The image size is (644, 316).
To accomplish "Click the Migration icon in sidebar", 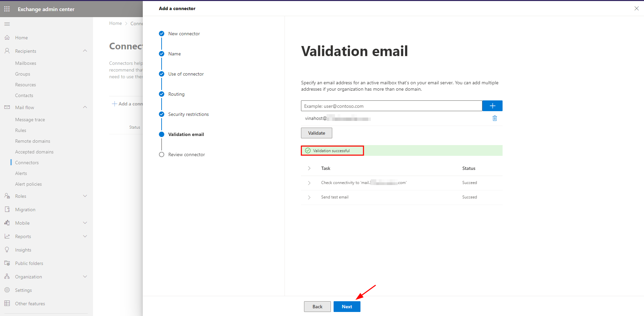I will click(7, 210).
